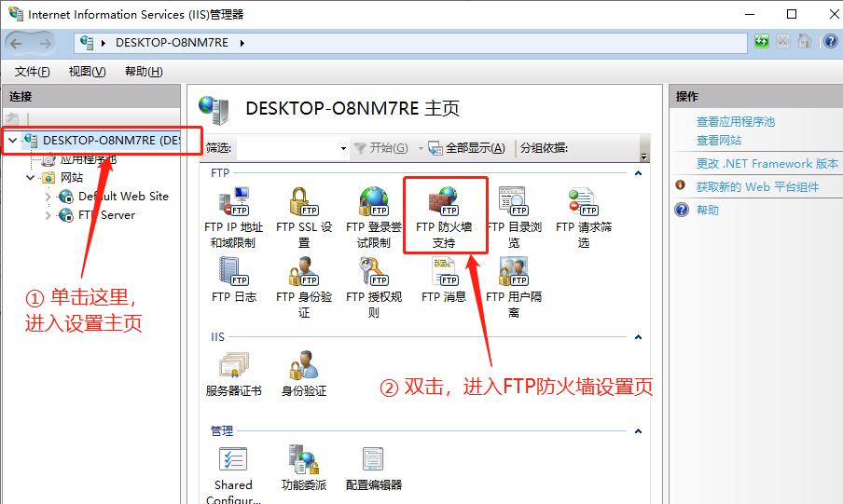Viewport: 843px width, 504px height.
Task: Open FTP 授权规则 feature
Action: [x=374, y=288]
